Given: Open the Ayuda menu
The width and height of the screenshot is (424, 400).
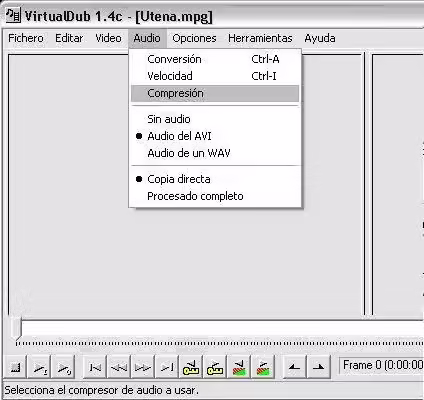Looking at the screenshot, I should [320, 38].
